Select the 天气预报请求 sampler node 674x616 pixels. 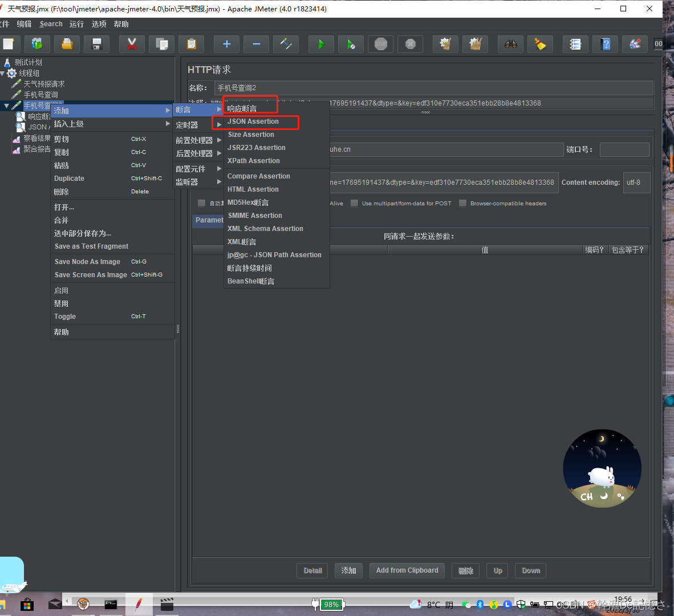pyautogui.click(x=44, y=84)
